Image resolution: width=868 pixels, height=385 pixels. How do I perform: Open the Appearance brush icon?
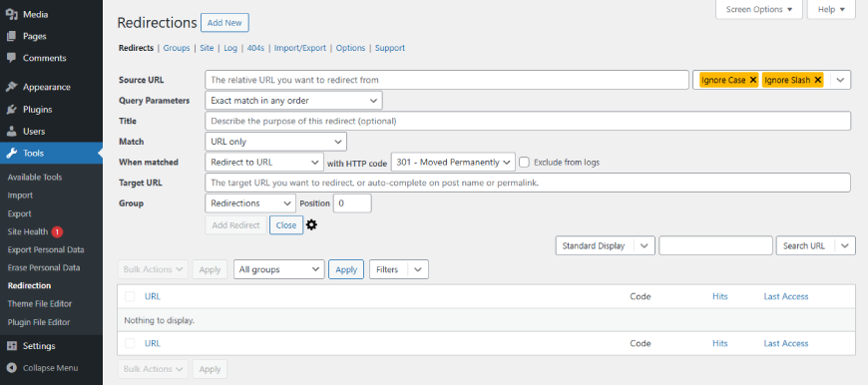[x=11, y=87]
